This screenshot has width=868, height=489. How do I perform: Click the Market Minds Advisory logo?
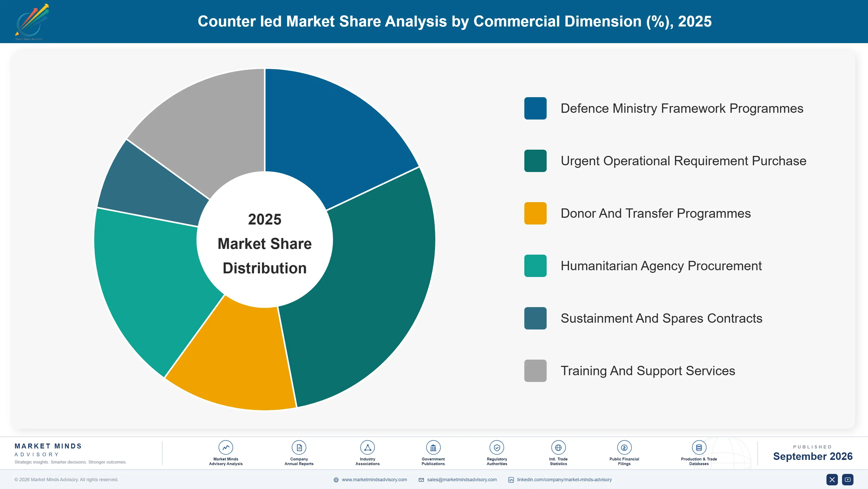tap(32, 22)
